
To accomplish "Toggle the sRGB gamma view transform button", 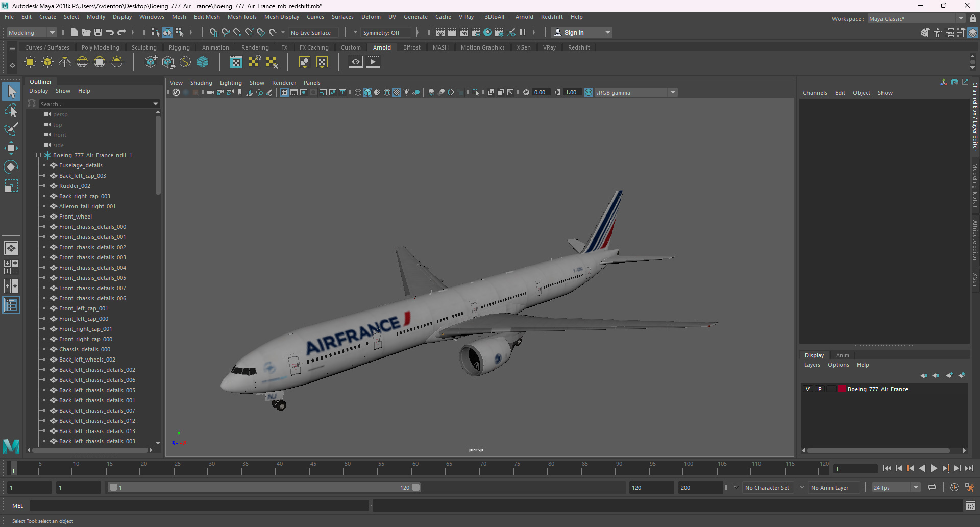I will tap(589, 92).
